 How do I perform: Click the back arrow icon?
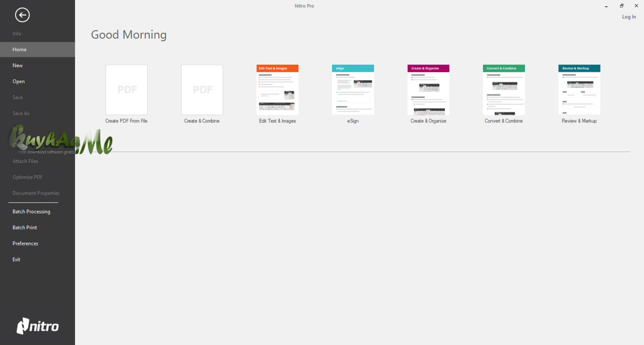[x=22, y=15]
